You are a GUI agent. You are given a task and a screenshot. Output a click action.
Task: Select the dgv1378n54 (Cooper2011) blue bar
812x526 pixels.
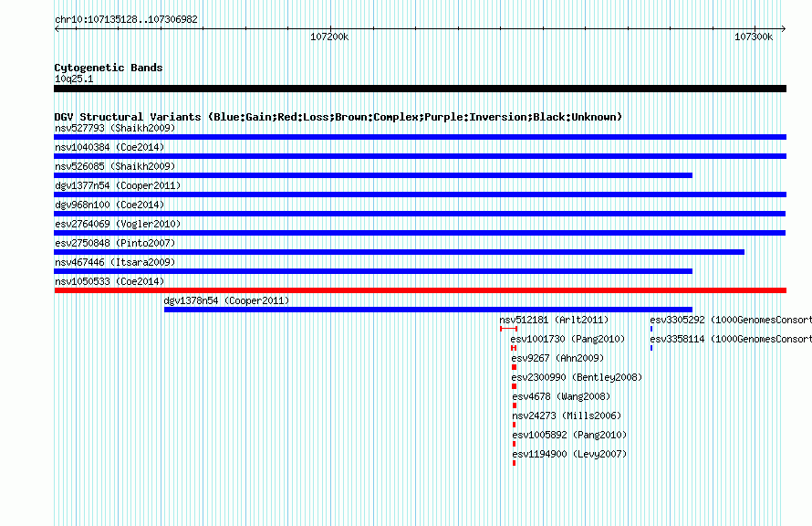(428, 310)
